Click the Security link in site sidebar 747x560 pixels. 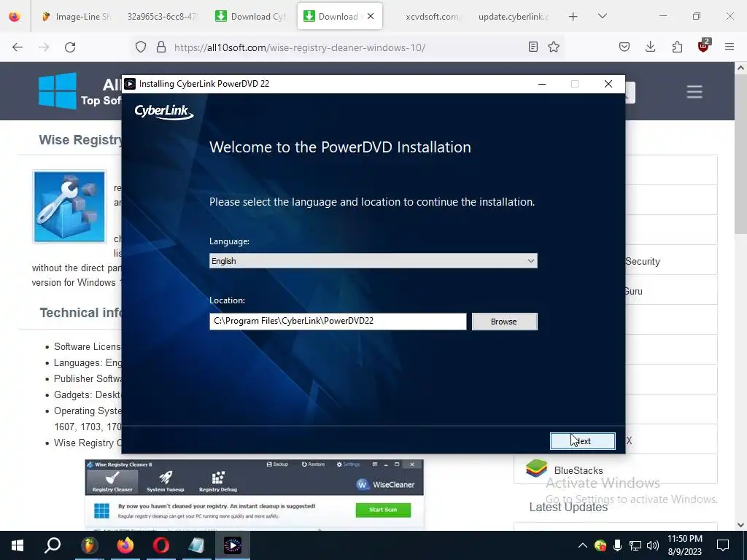(643, 262)
